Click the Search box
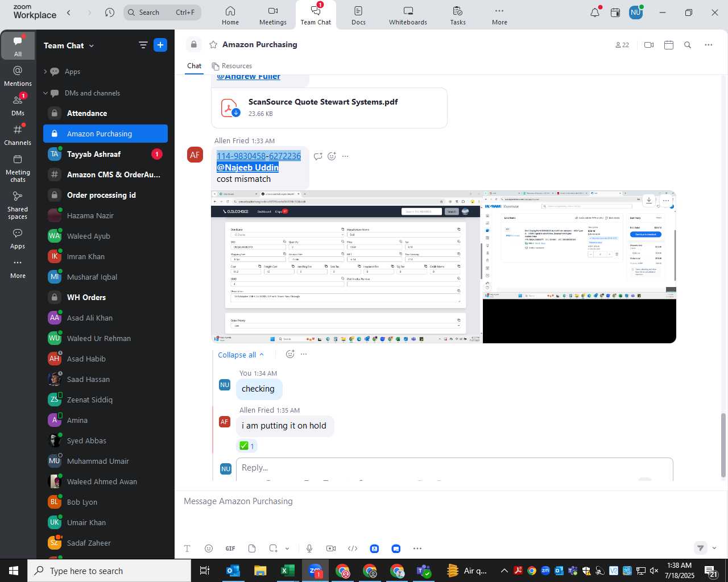The height and width of the screenshot is (582, 728). pos(162,13)
